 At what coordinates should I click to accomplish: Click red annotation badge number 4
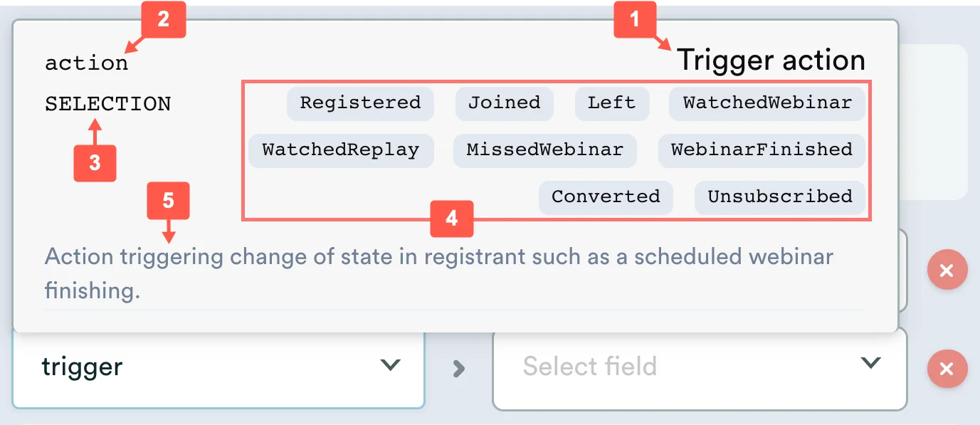[x=451, y=219]
